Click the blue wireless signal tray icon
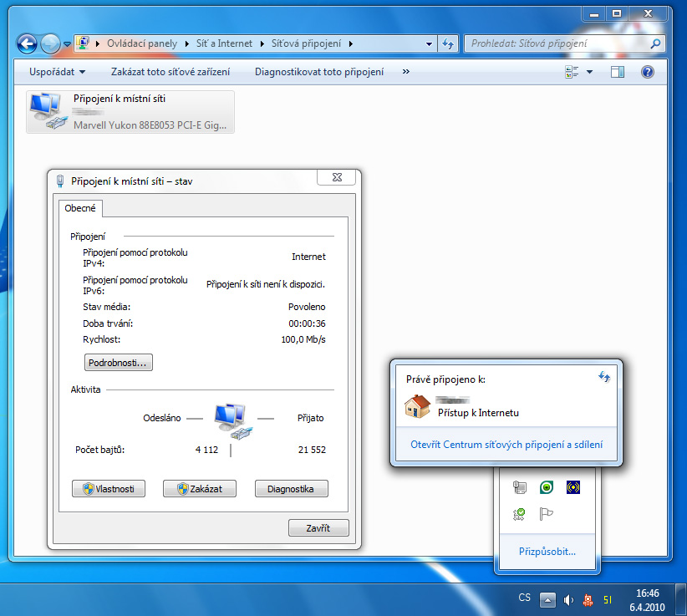Viewport: 687px width, 616px height. click(x=573, y=487)
